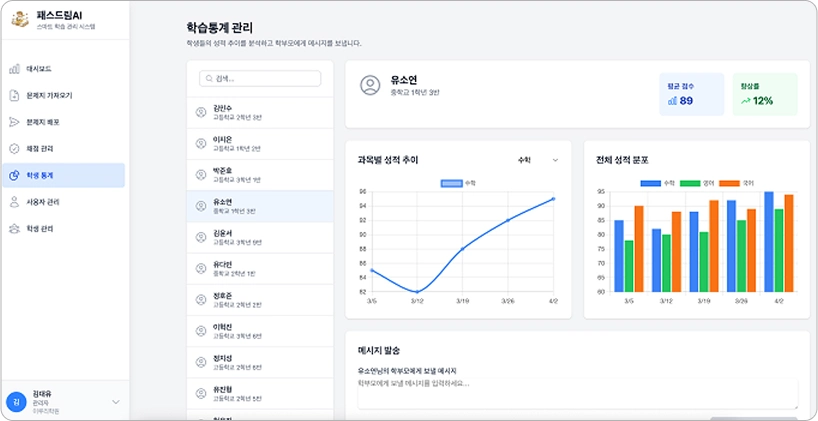Toggle blue 수학 legend in bar chart
The image size is (818, 421).
coord(657,183)
